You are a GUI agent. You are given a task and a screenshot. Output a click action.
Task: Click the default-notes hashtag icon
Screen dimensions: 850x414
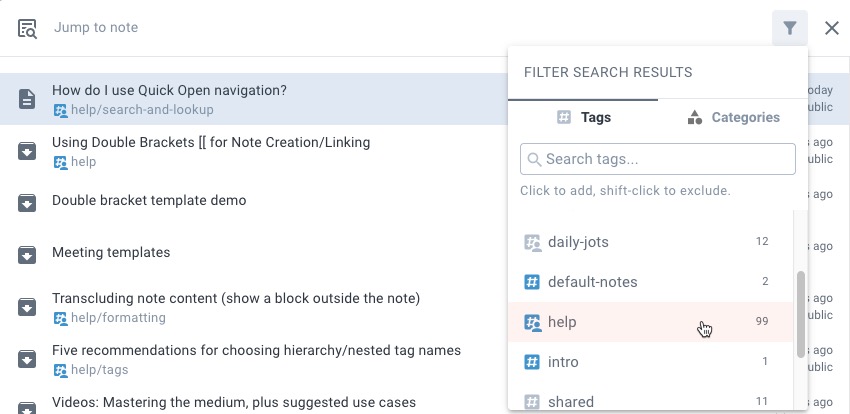click(532, 282)
